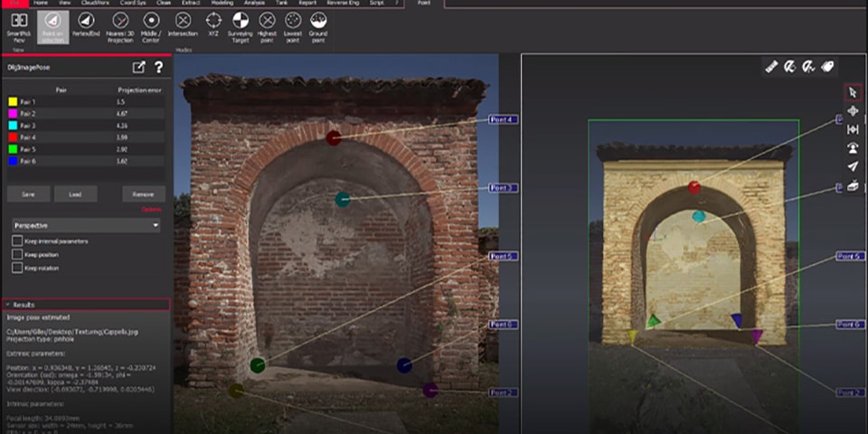The image size is (868, 434).
Task: Open the View ribbon tab
Action: click(x=65, y=3)
